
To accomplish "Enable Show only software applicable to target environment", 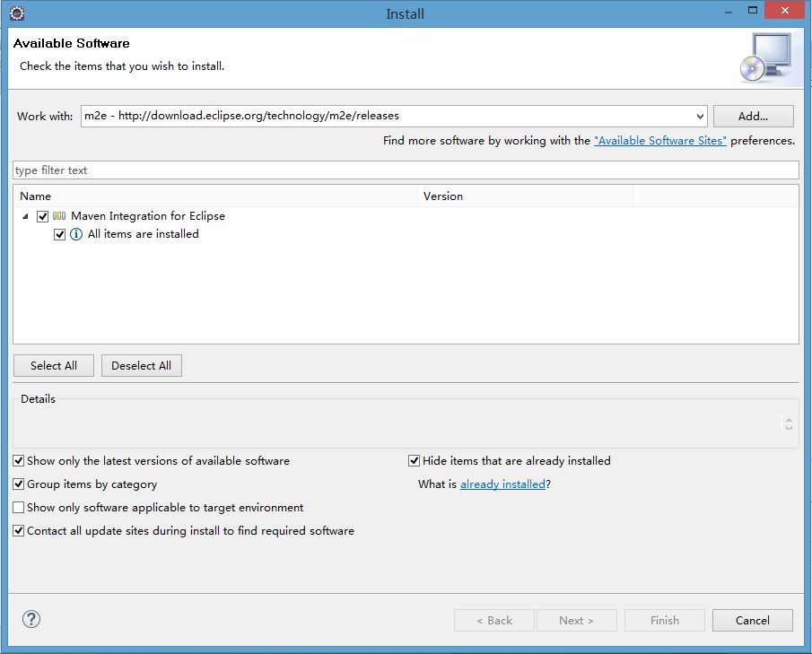I will click(19, 508).
